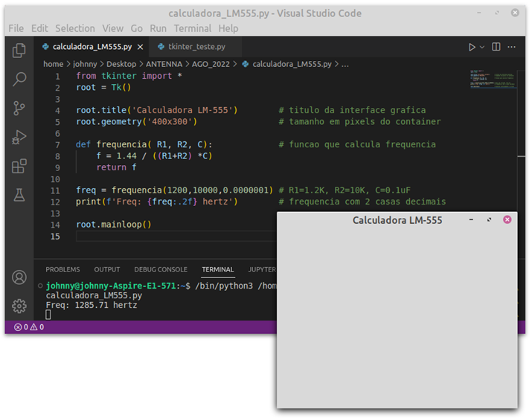Open the Selection menu
Screen dimensions: 532x418
tap(75, 28)
